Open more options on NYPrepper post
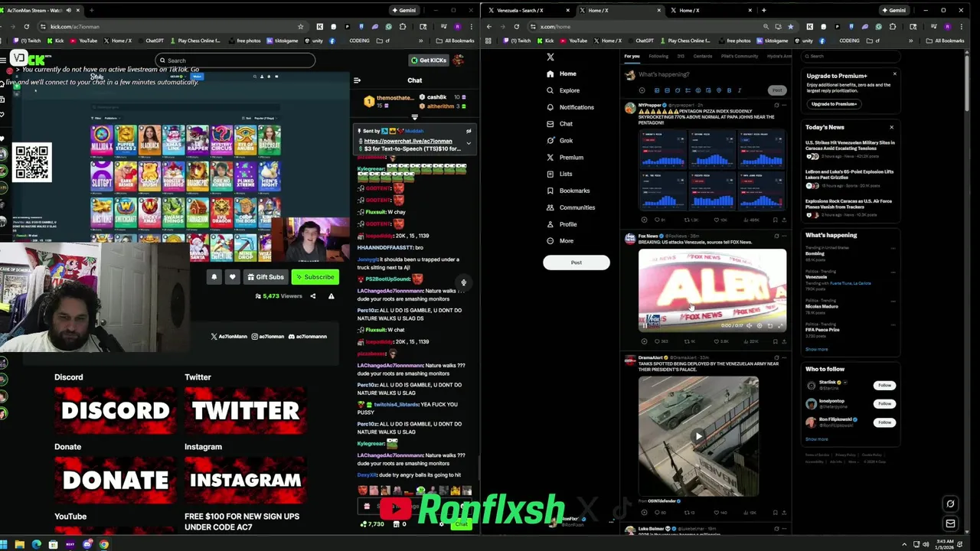Viewport: 980px width, 551px height. point(785,106)
